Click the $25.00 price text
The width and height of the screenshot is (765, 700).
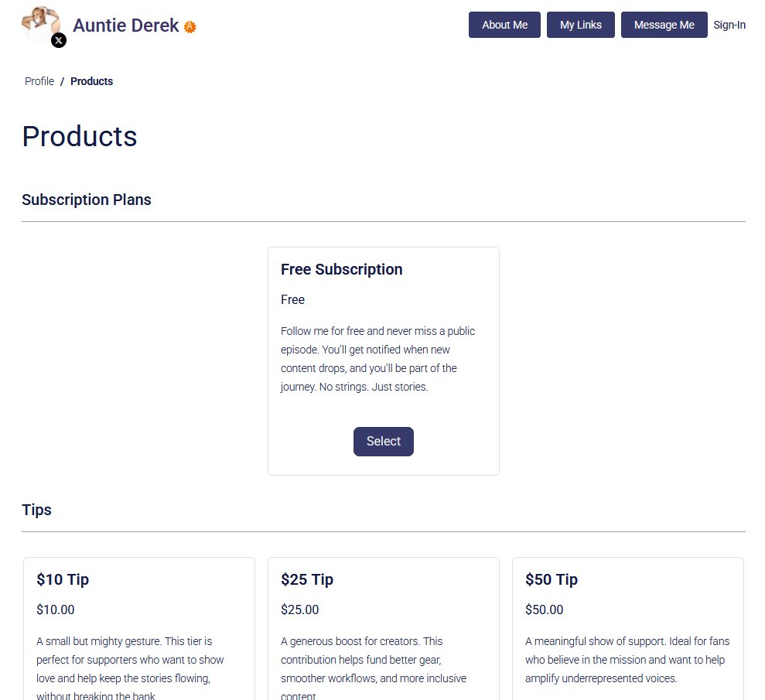point(300,610)
